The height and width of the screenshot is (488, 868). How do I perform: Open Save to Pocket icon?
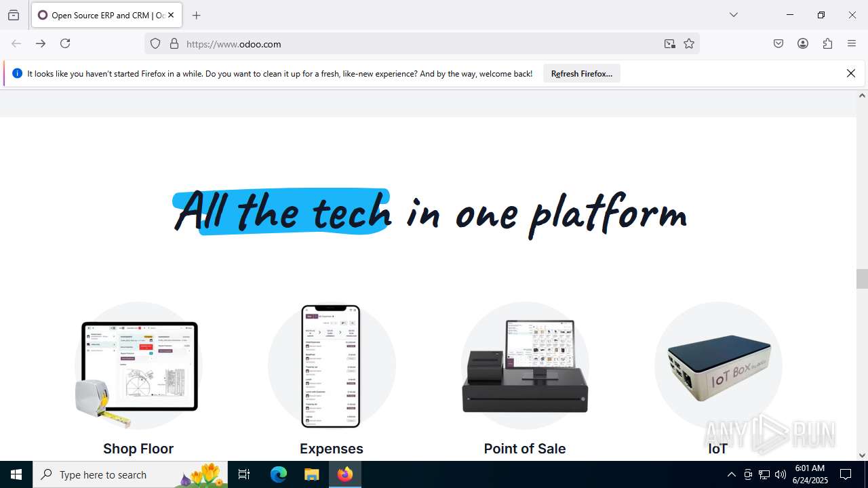pos(778,43)
